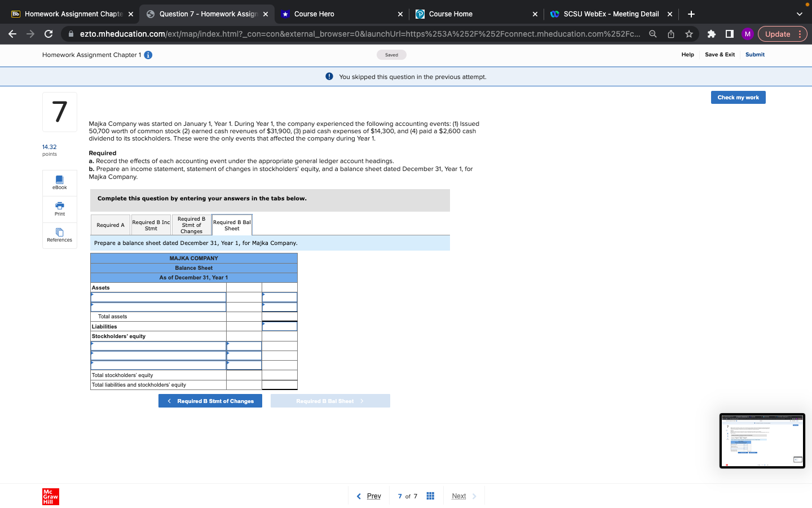The height and width of the screenshot is (508, 812).
Task: Click the Print icon in the sidebar
Action: tap(59, 209)
